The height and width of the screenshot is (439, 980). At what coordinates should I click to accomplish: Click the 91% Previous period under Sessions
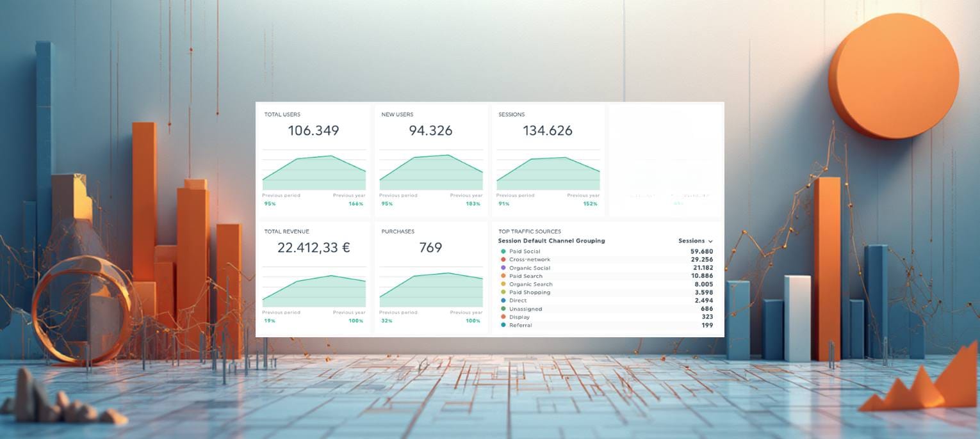[x=503, y=203]
